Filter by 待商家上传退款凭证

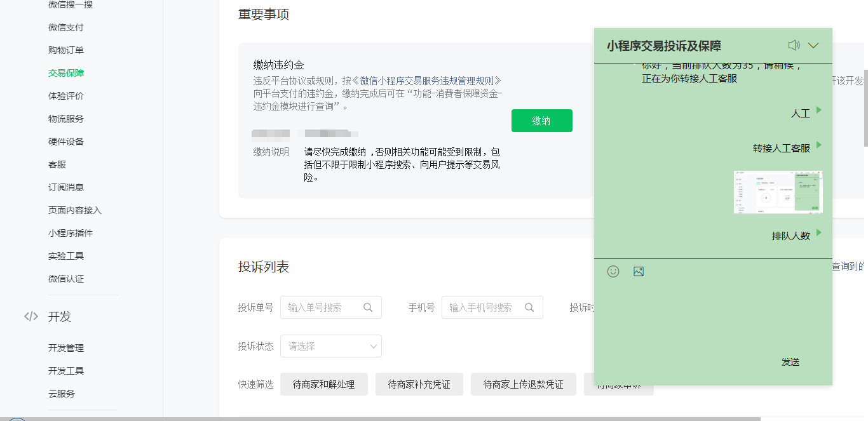[524, 384]
